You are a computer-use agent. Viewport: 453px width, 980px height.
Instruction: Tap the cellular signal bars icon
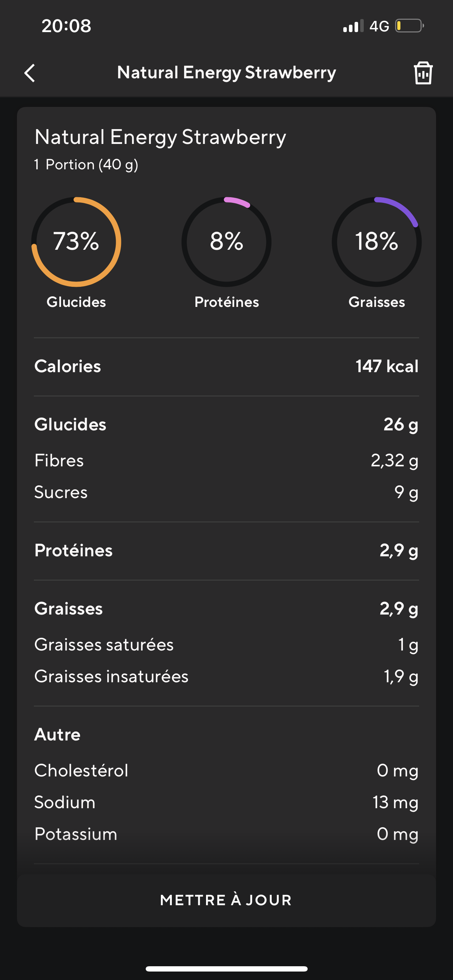point(353,26)
